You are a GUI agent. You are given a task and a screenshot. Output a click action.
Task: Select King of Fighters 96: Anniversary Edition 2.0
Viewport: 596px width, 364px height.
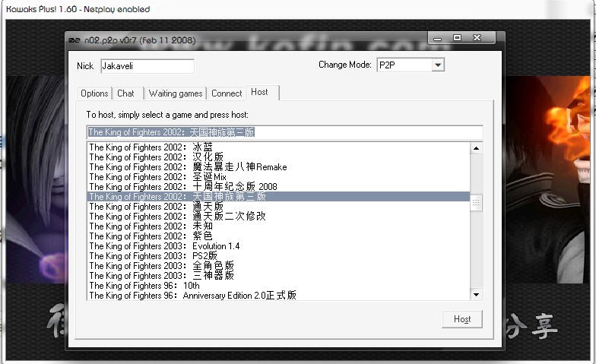(x=278, y=295)
